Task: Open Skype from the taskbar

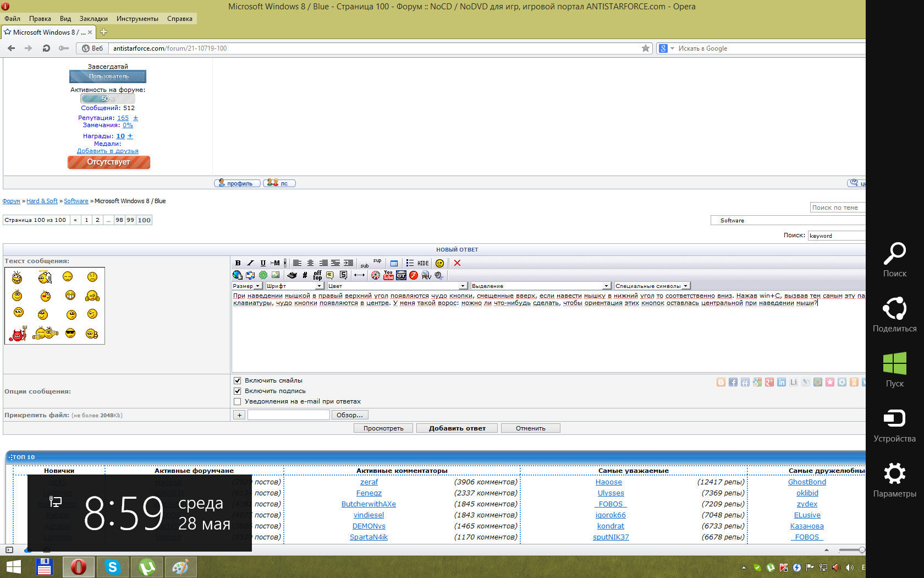Action: [113, 566]
